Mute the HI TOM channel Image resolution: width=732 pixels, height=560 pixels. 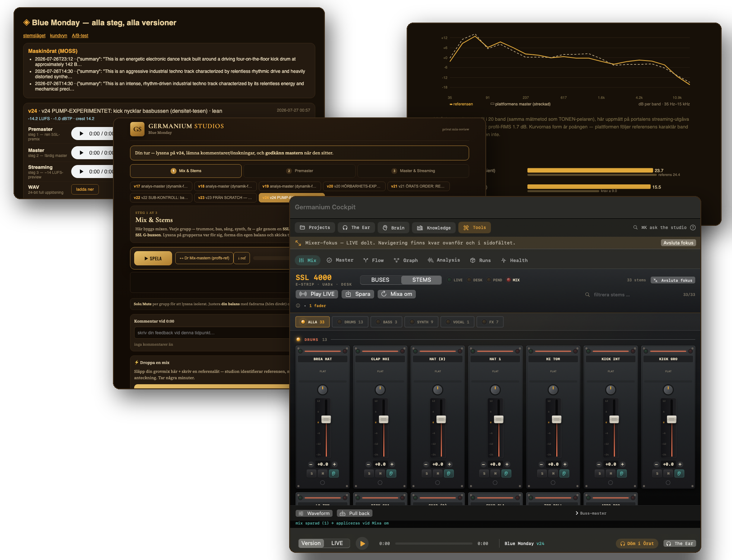pyautogui.click(x=553, y=473)
